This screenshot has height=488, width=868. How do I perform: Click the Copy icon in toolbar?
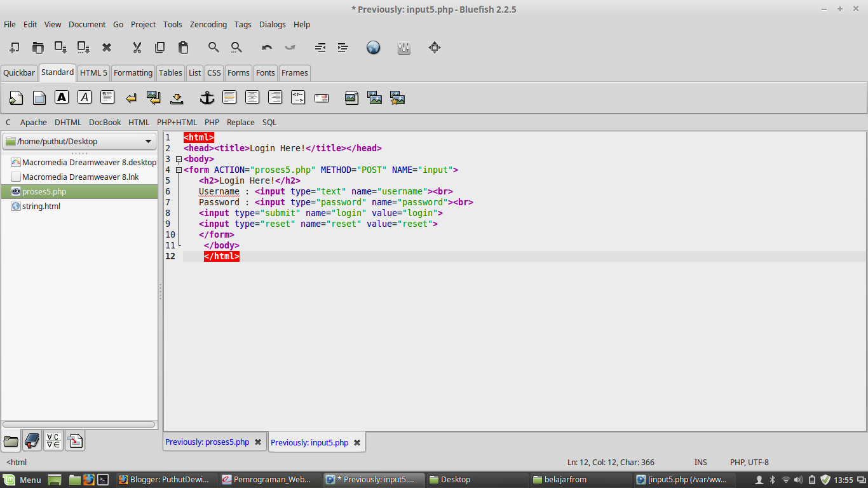(160, 48)
